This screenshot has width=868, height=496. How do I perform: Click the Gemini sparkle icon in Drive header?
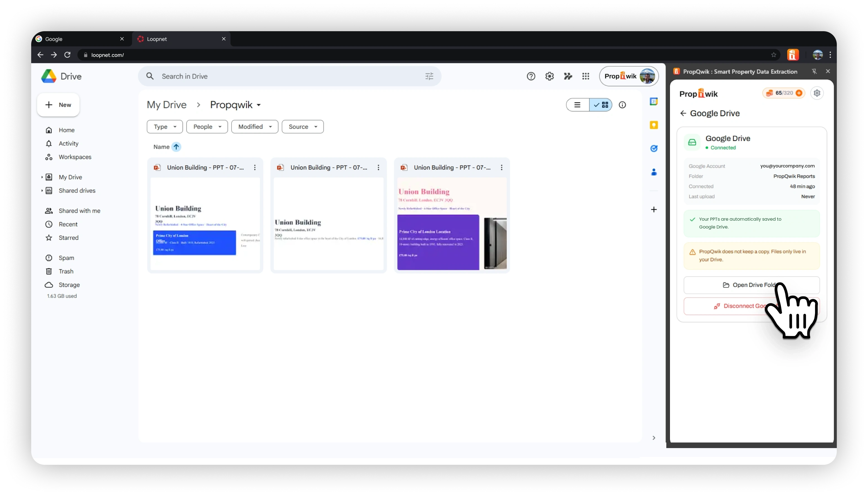[568, 76]
